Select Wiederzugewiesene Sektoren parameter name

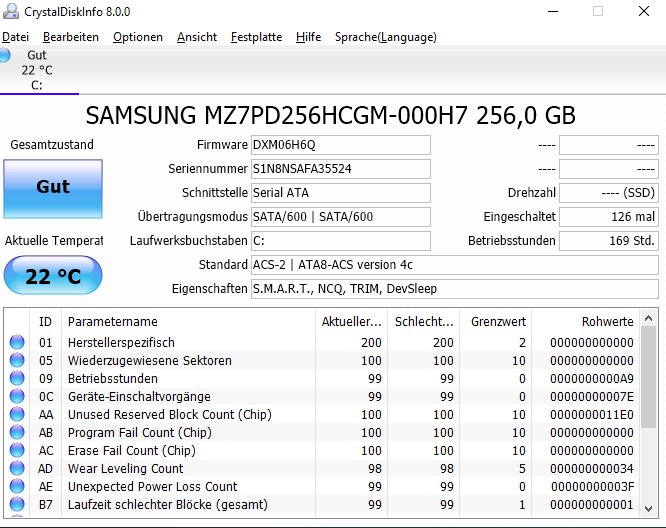click(x=150, y=361)
